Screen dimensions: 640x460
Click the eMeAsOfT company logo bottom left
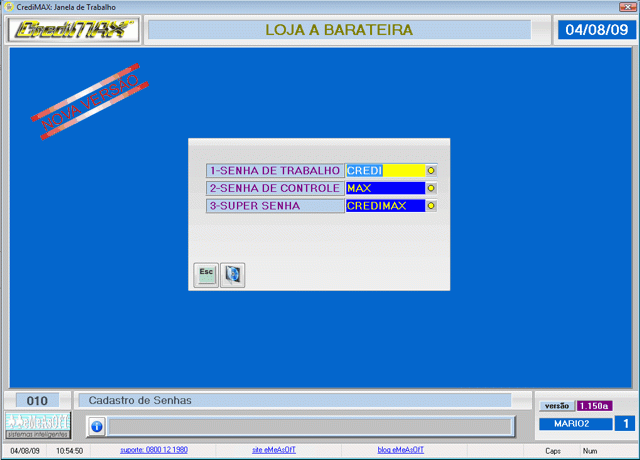coord(38,425)
